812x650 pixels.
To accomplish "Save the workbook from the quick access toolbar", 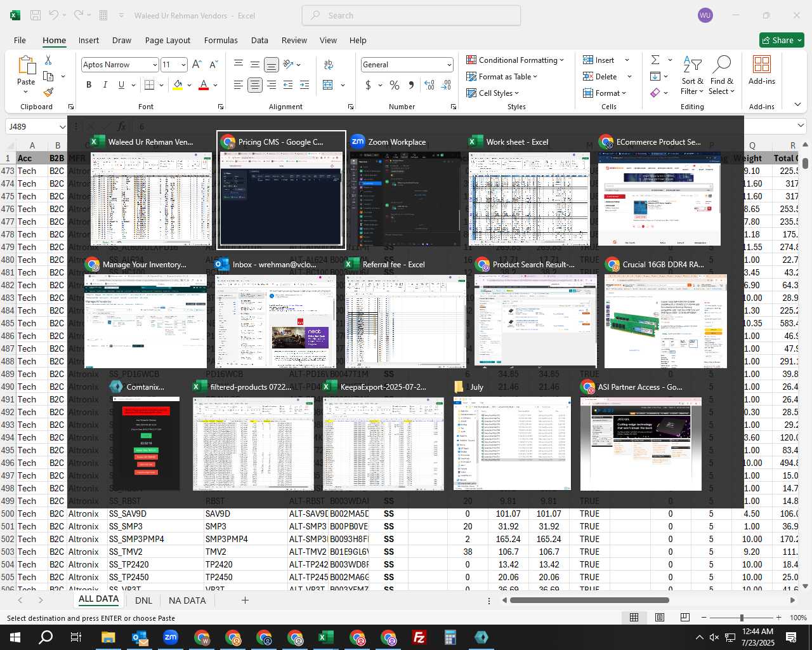I will click(36, 15).
